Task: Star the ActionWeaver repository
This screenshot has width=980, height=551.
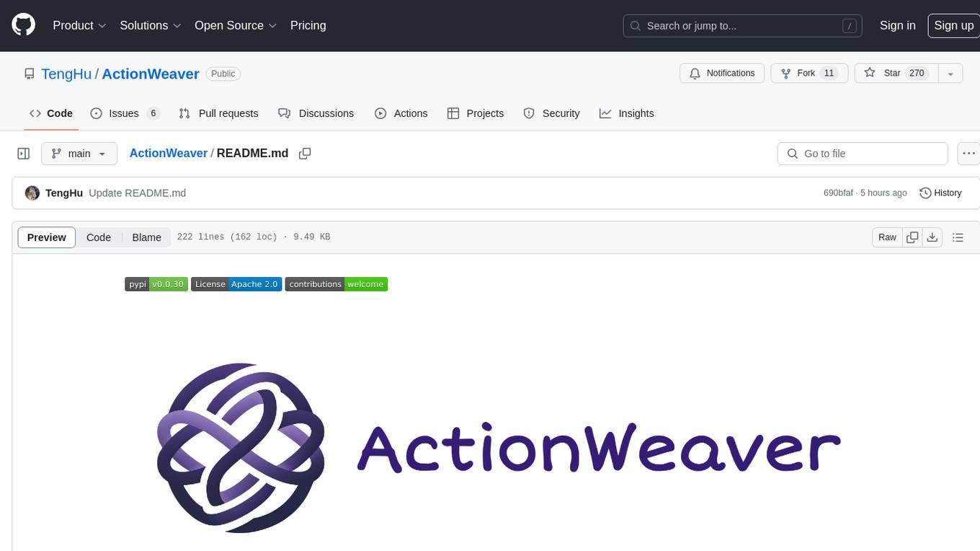Action: pyautogui.click(x=896, y=73)
